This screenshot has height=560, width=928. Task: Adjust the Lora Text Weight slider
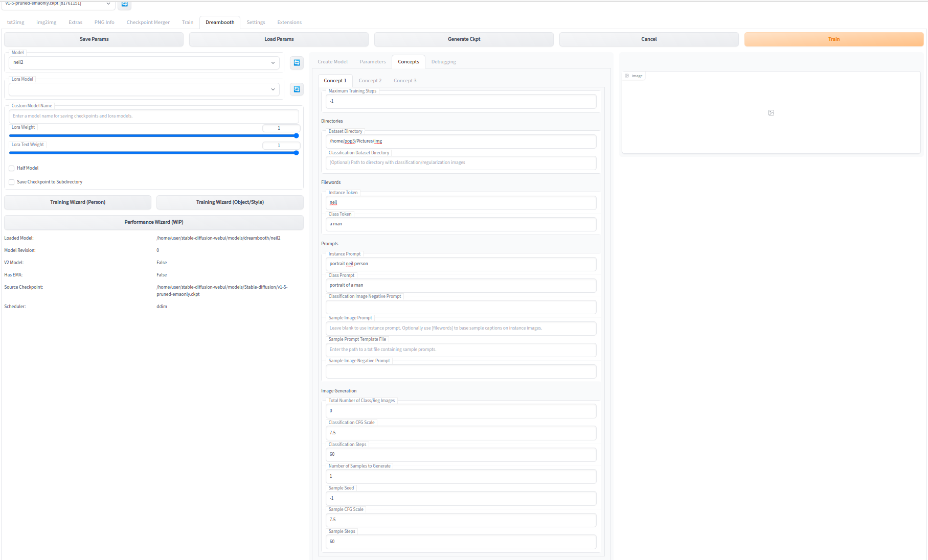pyautogui.click(x=154, y=153)
